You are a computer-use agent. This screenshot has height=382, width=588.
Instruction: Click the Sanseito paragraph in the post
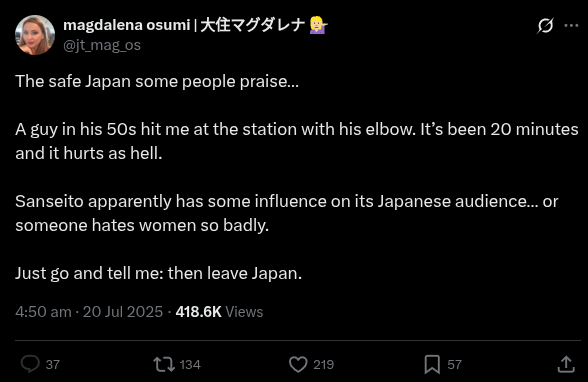(287, 213)
